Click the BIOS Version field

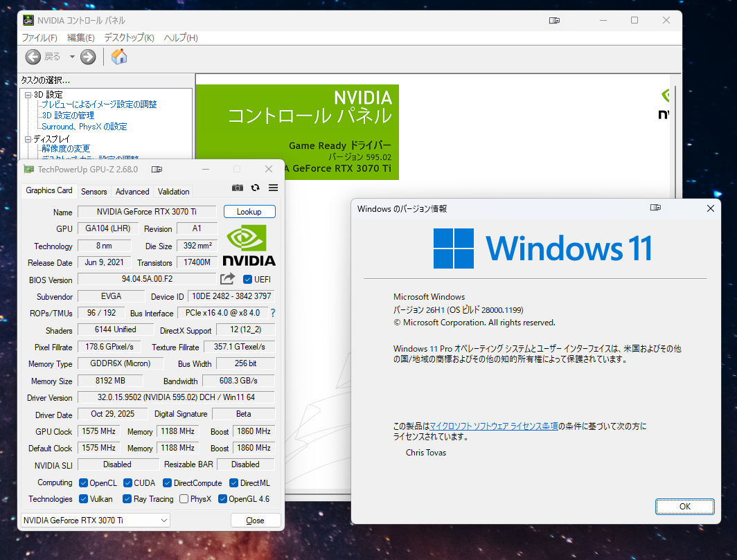tap(147, 279)
